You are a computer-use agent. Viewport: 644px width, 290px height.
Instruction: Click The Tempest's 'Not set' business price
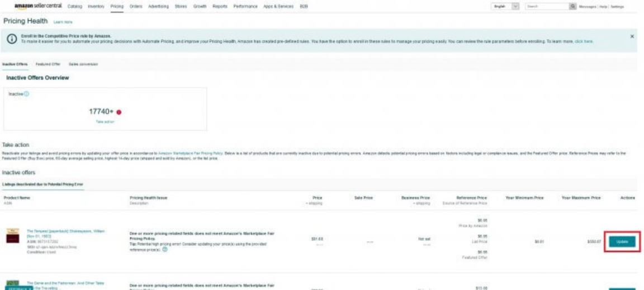[424, 239]
